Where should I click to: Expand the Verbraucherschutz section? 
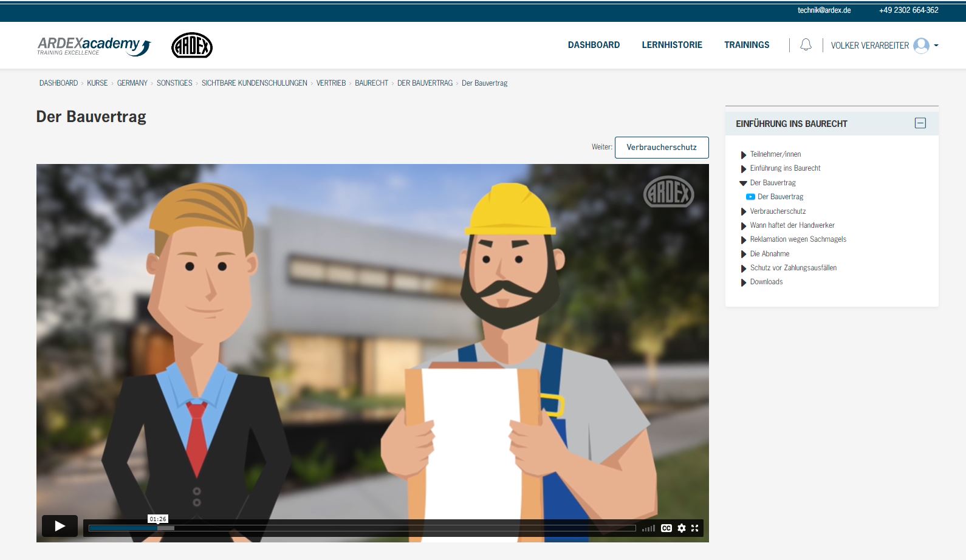(x=743, y=211)
